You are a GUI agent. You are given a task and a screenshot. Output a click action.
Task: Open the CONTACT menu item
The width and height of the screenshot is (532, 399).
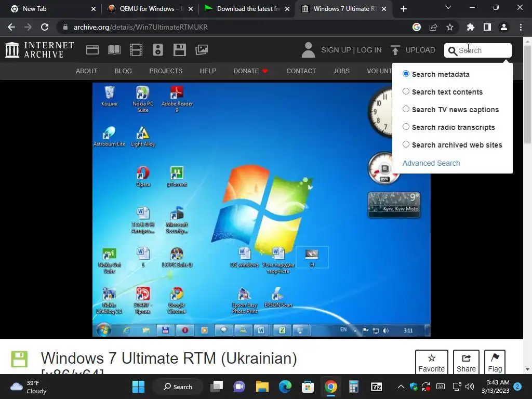(301, 71)
